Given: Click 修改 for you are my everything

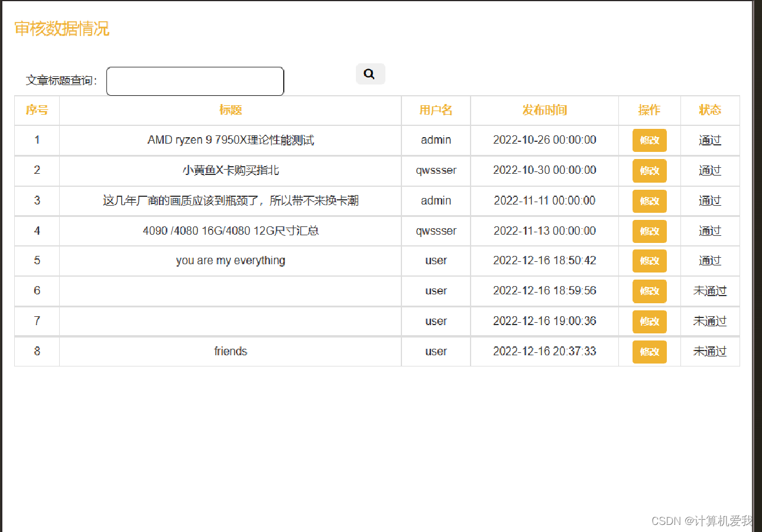Looking at the screenshot, I should pos(649,261).
